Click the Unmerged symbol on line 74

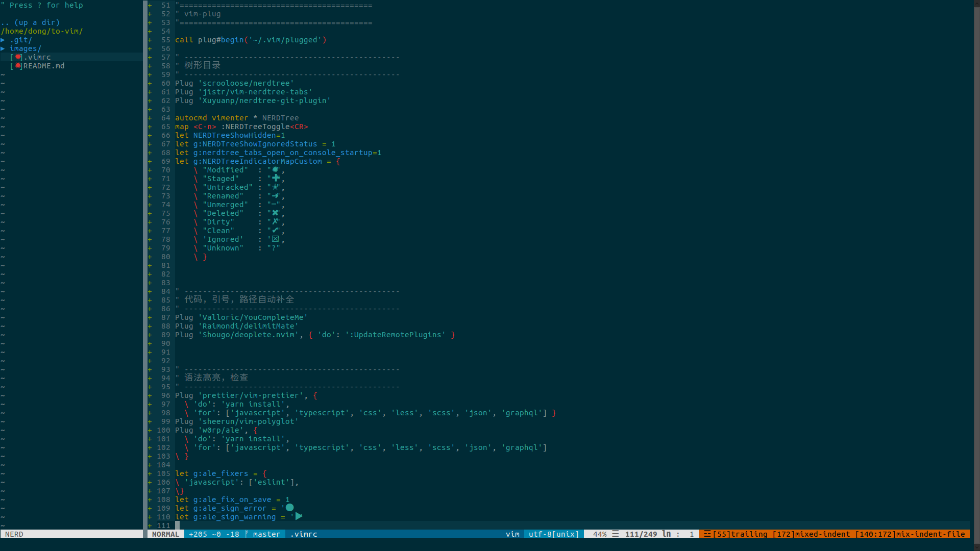275,205
